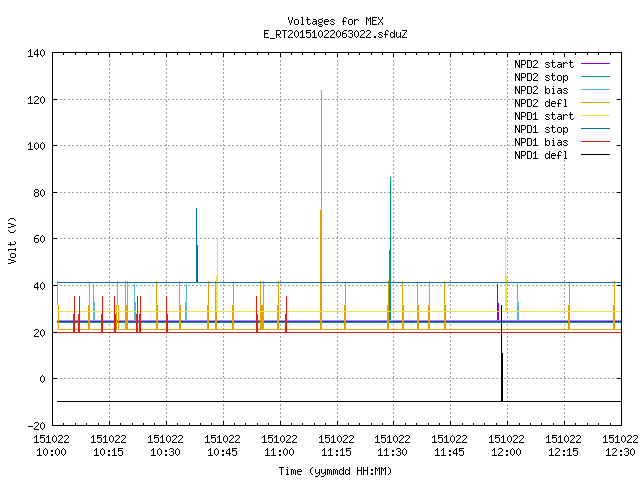This screenshot has height=480, width=640.
Task: Click the x-axis tick label 151022 11:30
Action: (x=393, y=446)
